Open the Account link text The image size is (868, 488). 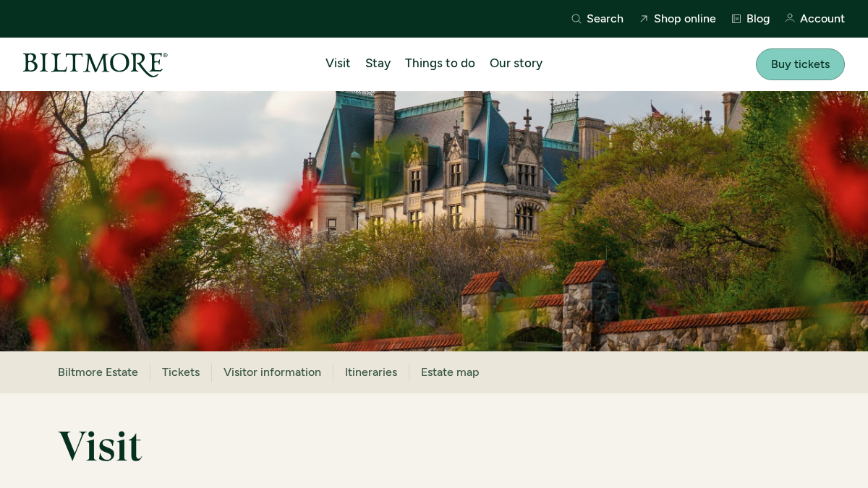click(822, 19)
